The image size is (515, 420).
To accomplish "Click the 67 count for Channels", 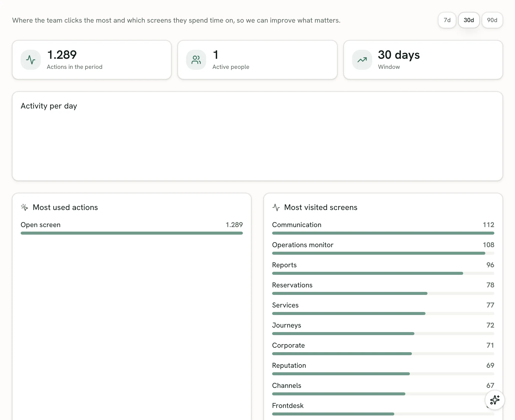I will tap(490, 386).
